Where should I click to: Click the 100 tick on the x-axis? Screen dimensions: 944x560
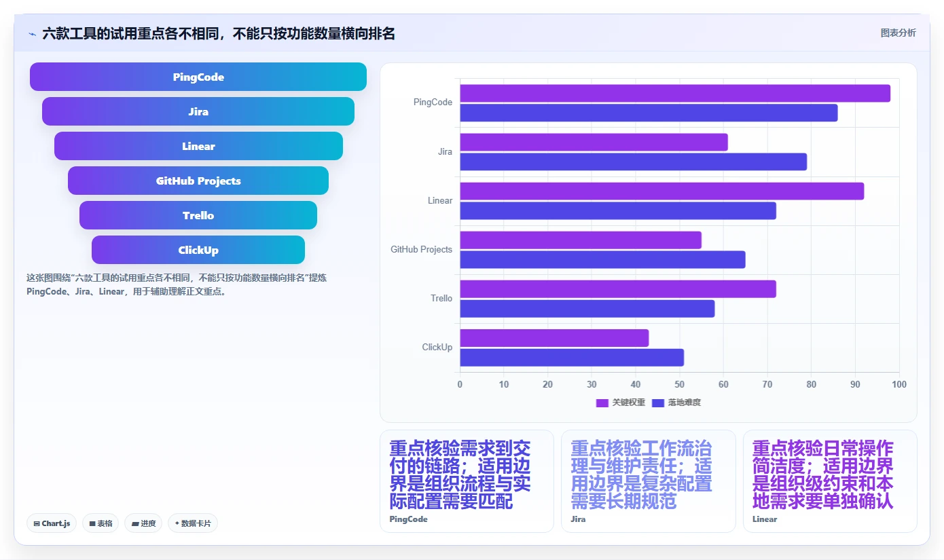pyautogui.click(x=899, y=384)
